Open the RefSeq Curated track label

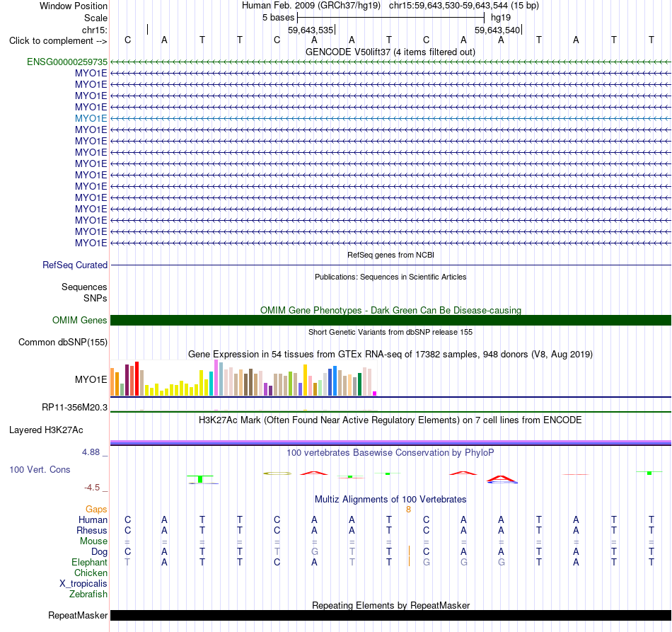tap(74, 265)
